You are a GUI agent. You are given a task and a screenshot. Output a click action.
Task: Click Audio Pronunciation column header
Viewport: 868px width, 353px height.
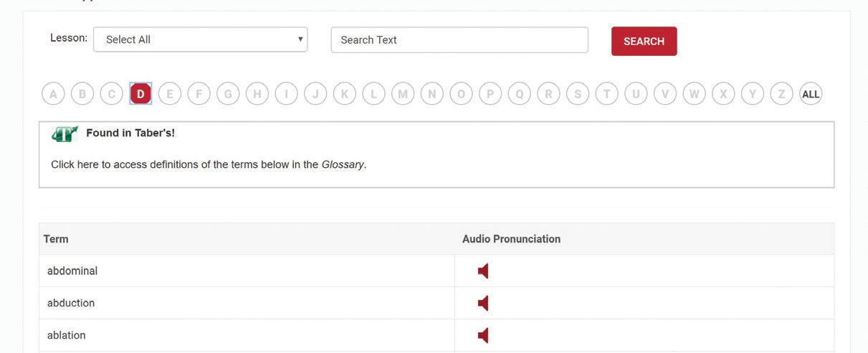point(511,239)
